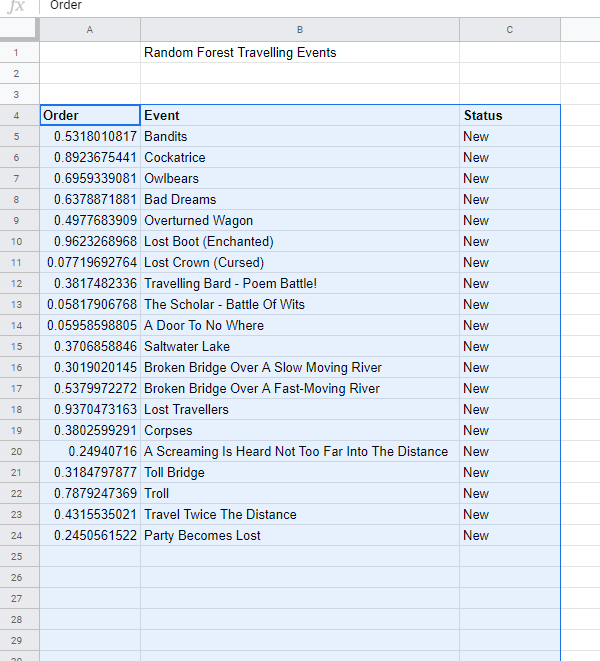The height and width of the screenshot is (661, 600).
Task: Select The Scholar - Battle Of Wits cell
Action: (300, 304)
